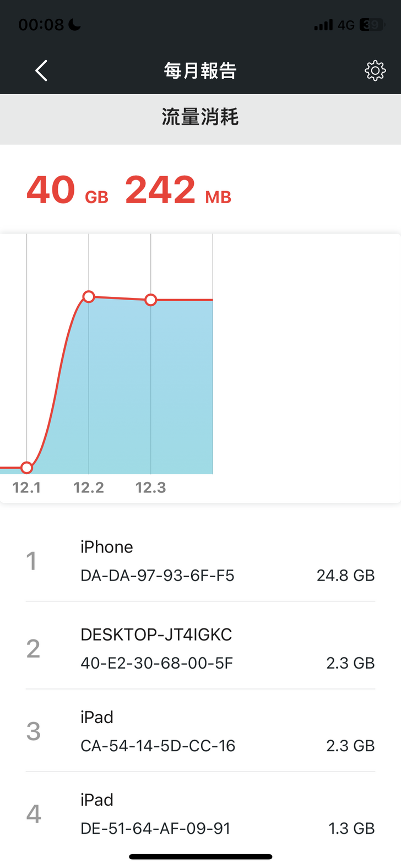This screenshot has width=401, height=868.
Task: Tap the 24.8 GB usage value
Action: click(x=345, y=576)
